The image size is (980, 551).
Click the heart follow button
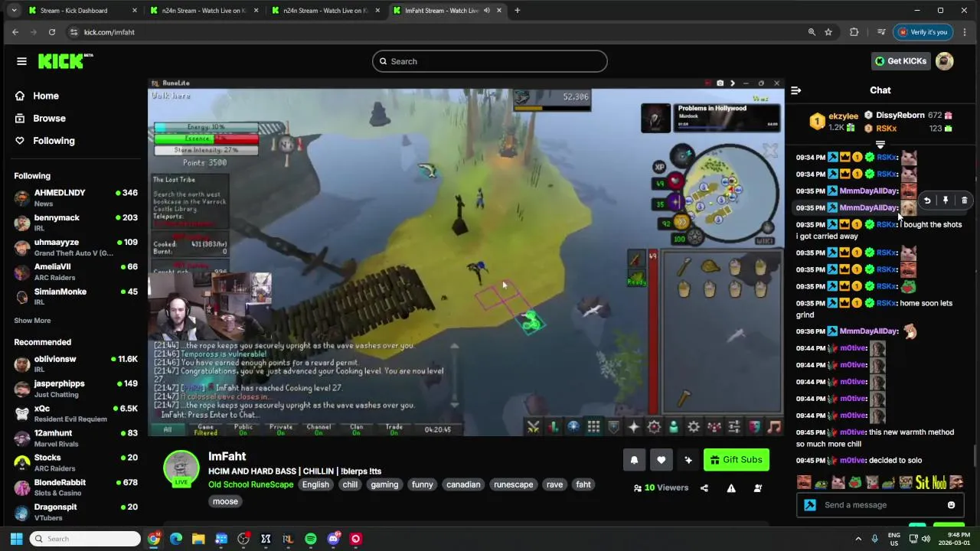[x=661, y=460]
